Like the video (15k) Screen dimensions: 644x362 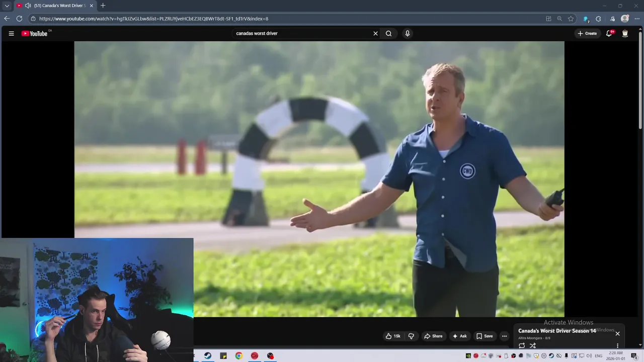click(x=393, y=336)
